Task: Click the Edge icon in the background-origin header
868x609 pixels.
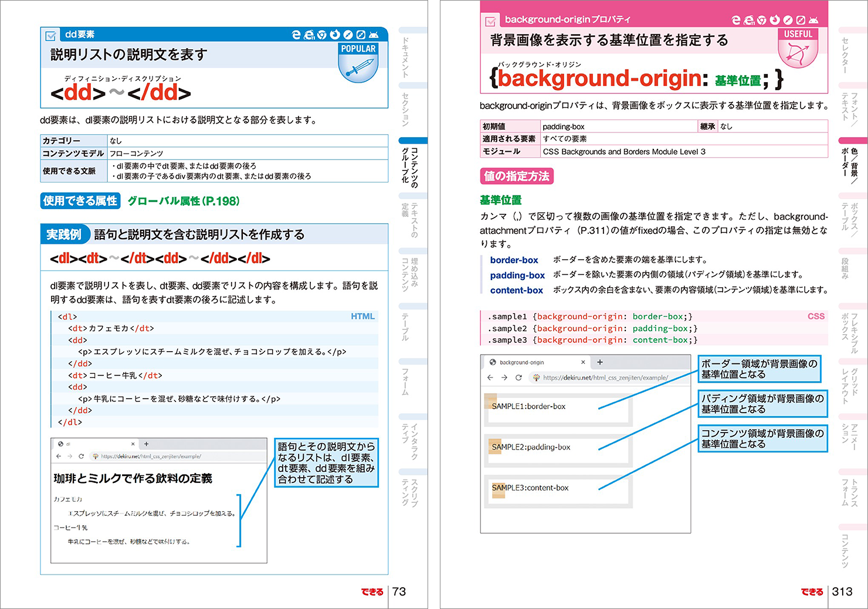Action: [736, 21]
